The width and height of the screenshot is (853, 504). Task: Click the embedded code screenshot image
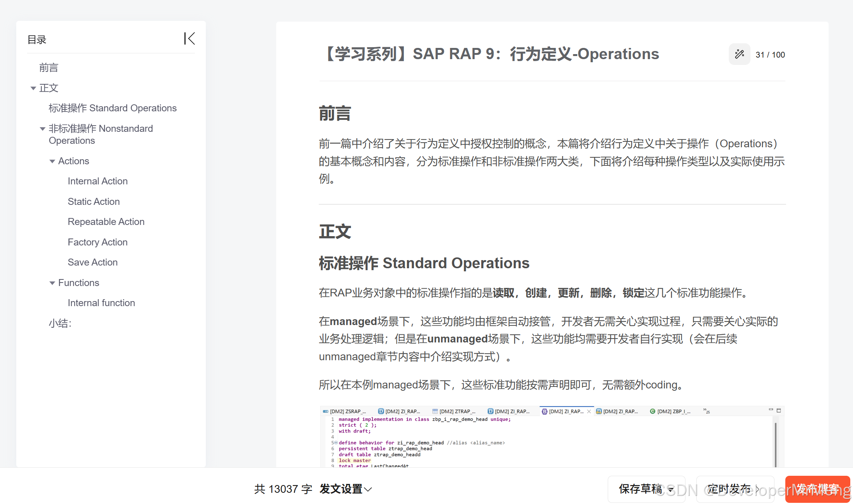coord(552,437)
